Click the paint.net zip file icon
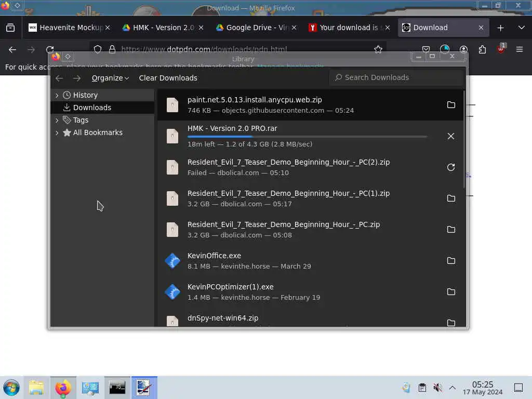Screen dimensions: 532x399 [x=172, y=105]
